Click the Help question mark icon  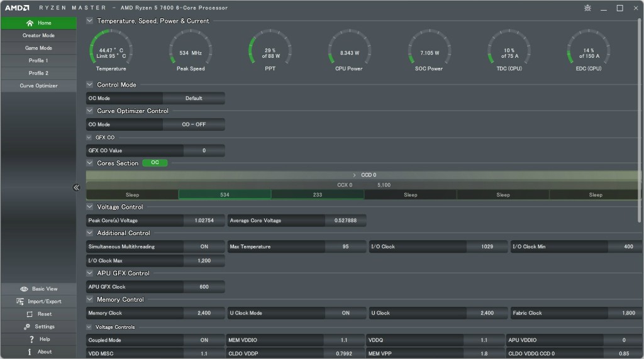coord(31,340)
